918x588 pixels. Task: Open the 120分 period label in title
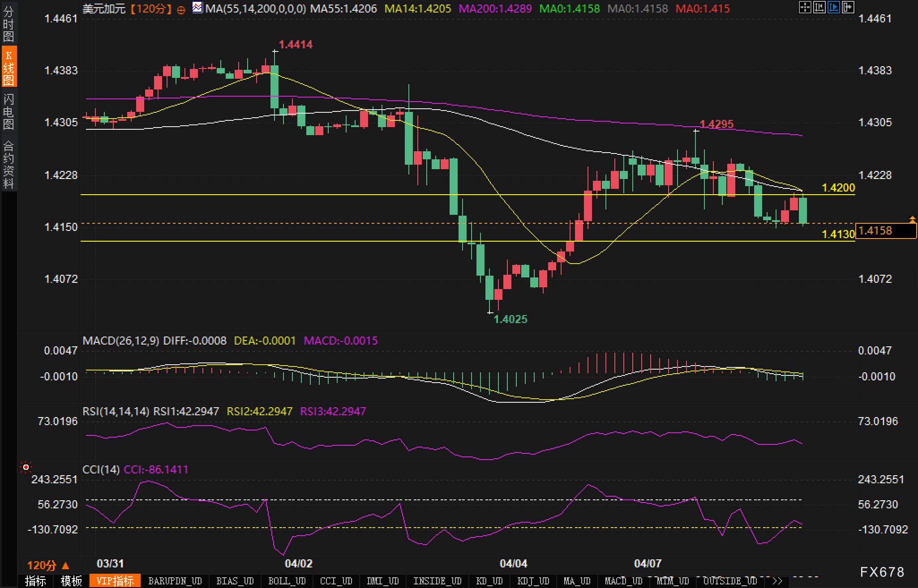point(152,9)
